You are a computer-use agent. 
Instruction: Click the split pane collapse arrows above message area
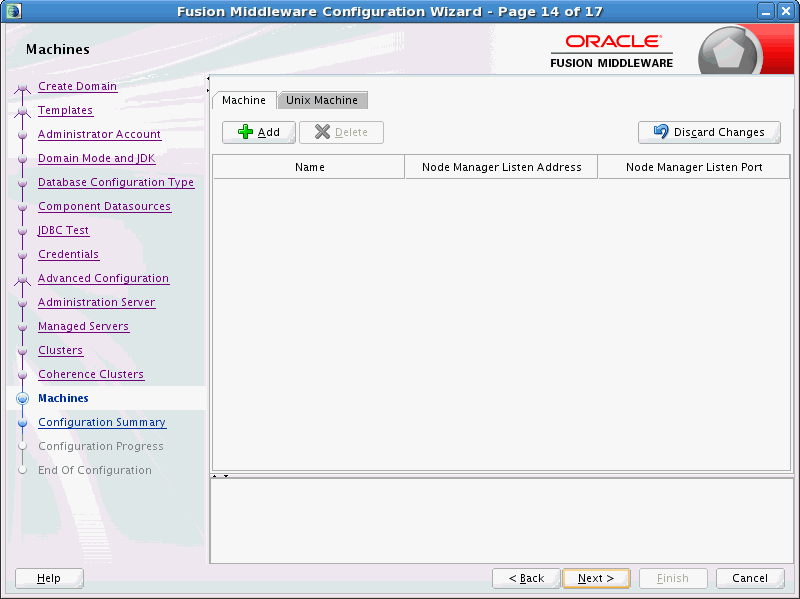point(220,476)
